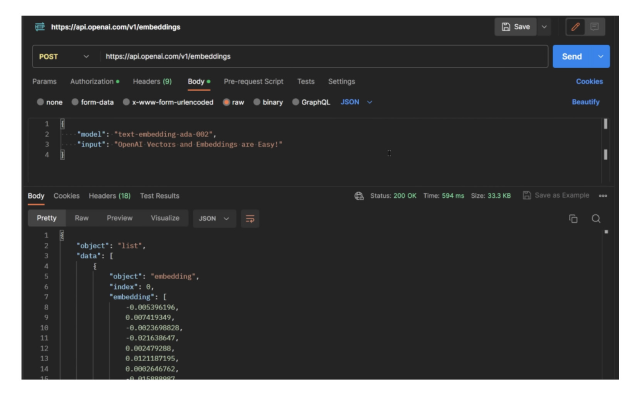
Task: Collapse the "embedding" array in response
Action: click(138, 297)
